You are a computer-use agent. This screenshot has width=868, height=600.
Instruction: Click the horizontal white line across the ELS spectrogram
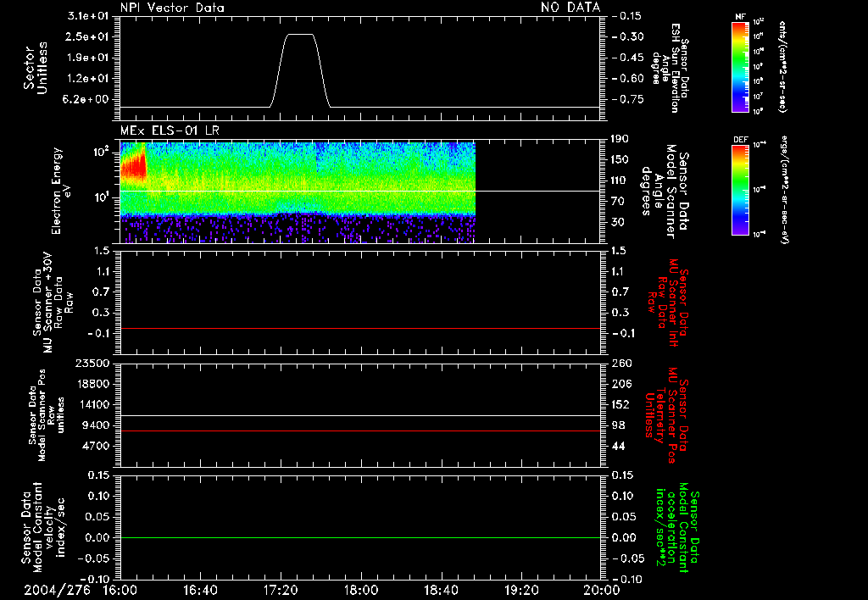(x=359, y=191)
